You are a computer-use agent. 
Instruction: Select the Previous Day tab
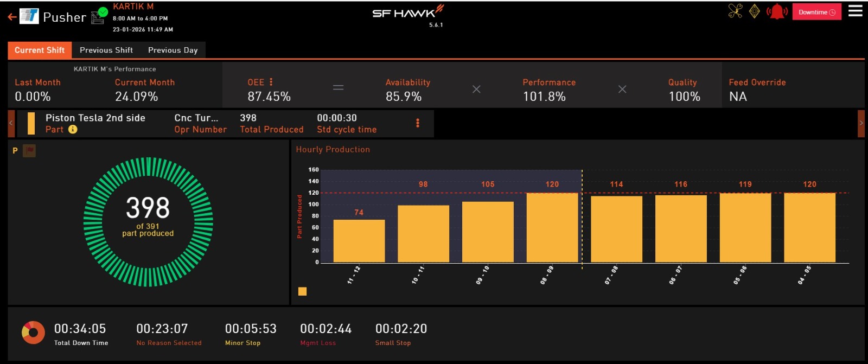click(x=173, y=50)
